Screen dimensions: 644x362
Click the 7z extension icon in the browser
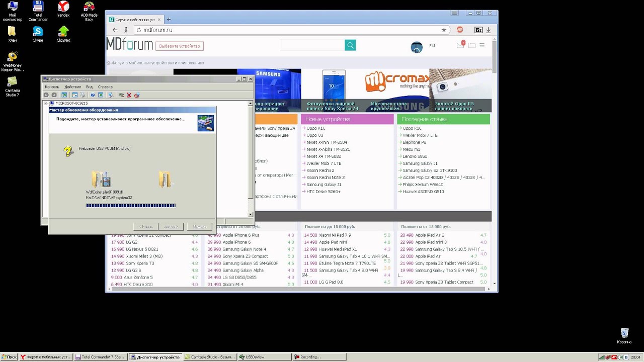point(478,30)
